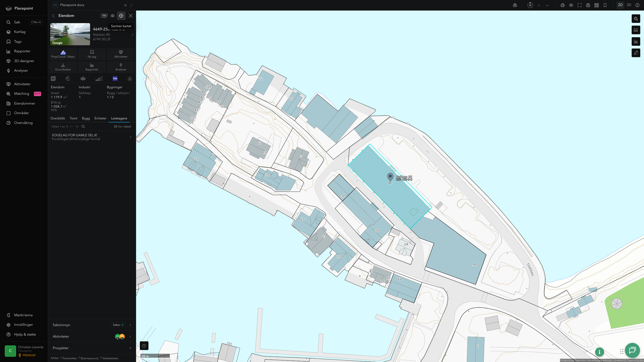This screenshot has width=644, height=362.
Task: Add a project with Prosjekter plus
Action: coord(130,348)
